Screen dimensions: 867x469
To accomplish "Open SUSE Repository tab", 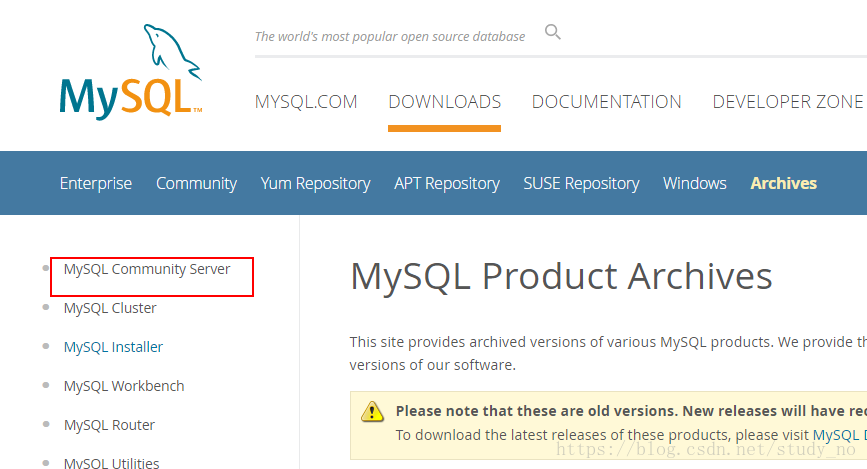I will click(581, 183).
